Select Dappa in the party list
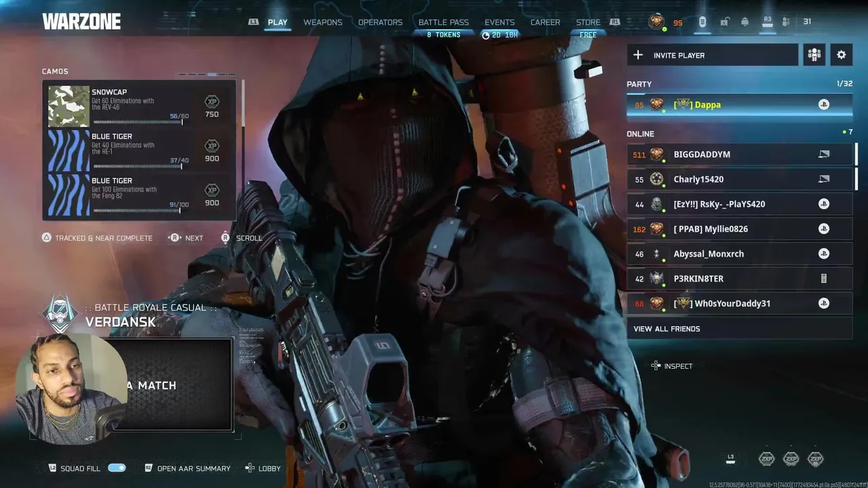868x488 pixels. coord(739,105)
